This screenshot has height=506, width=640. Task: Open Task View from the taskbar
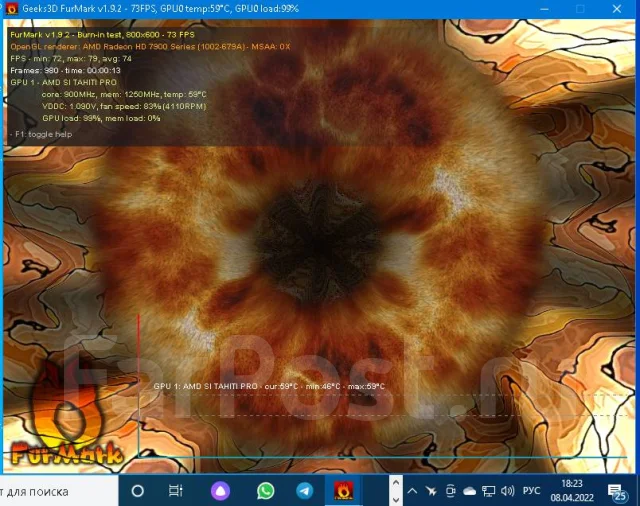pos(176,491)
